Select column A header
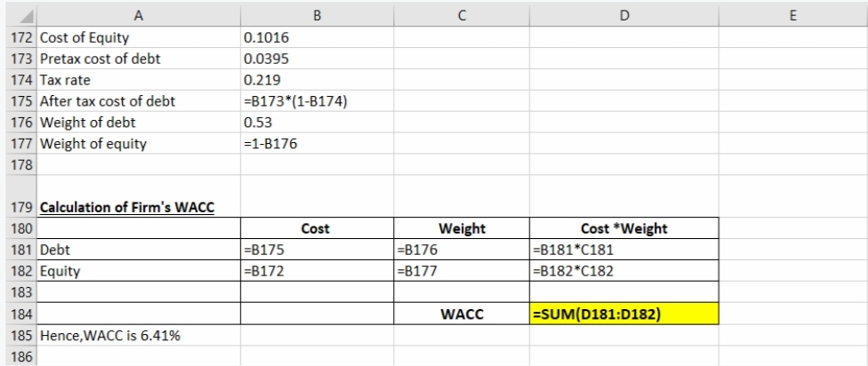 [138, 15]
